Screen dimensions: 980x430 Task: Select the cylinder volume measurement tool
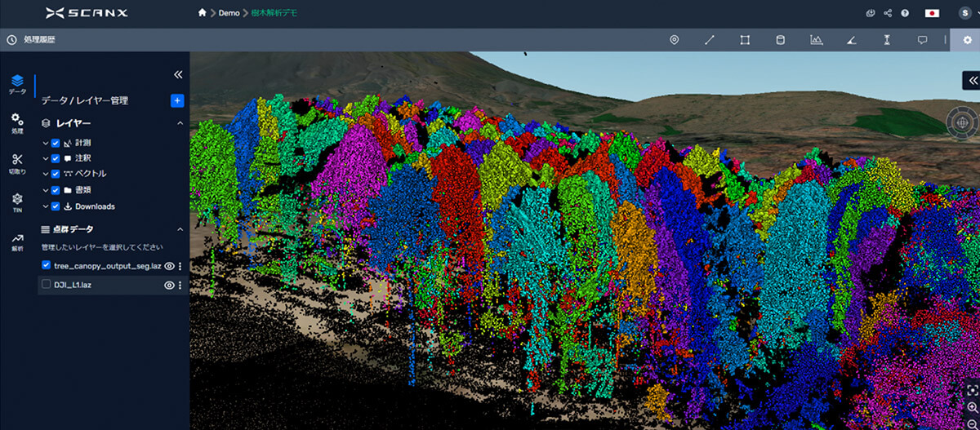click(x=780, y=40)
